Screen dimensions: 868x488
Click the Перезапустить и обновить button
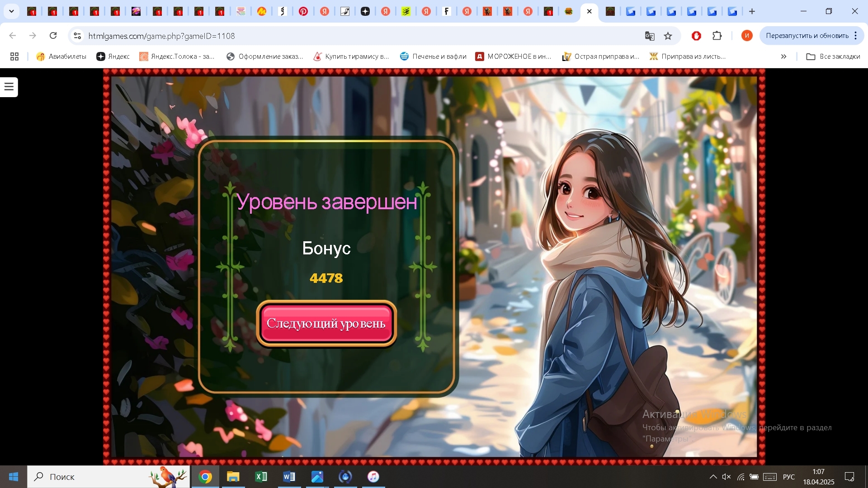pyautogui.click(x=807, y=36)
